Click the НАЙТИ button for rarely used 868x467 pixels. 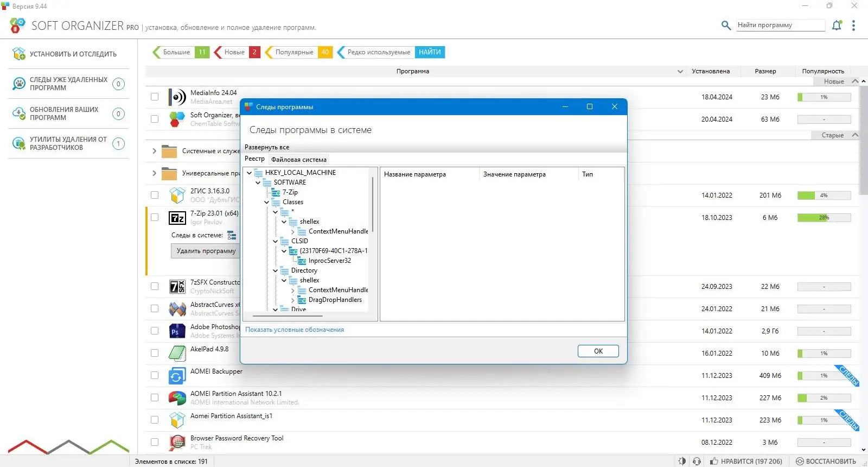click(430, 52)
